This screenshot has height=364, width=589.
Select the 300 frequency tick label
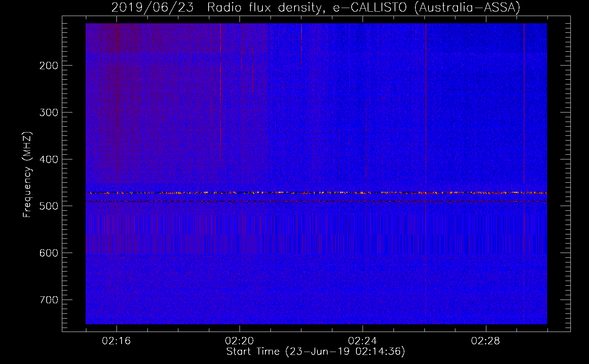pos(48,112)
